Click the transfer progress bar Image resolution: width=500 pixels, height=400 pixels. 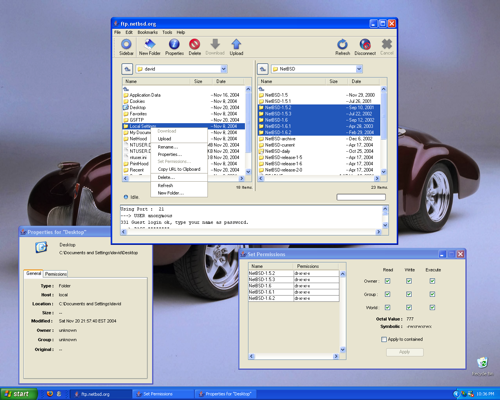(x=361, y=197)
